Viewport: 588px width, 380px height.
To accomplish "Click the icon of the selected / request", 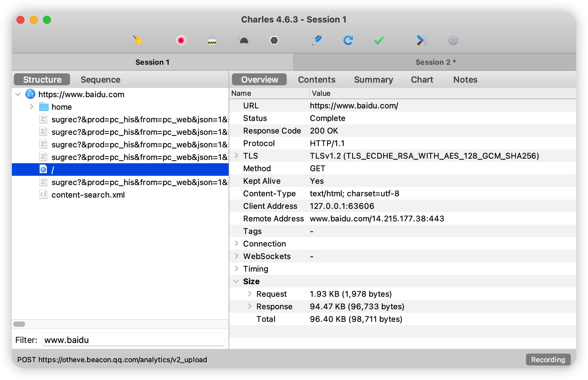I will (43, 170).
